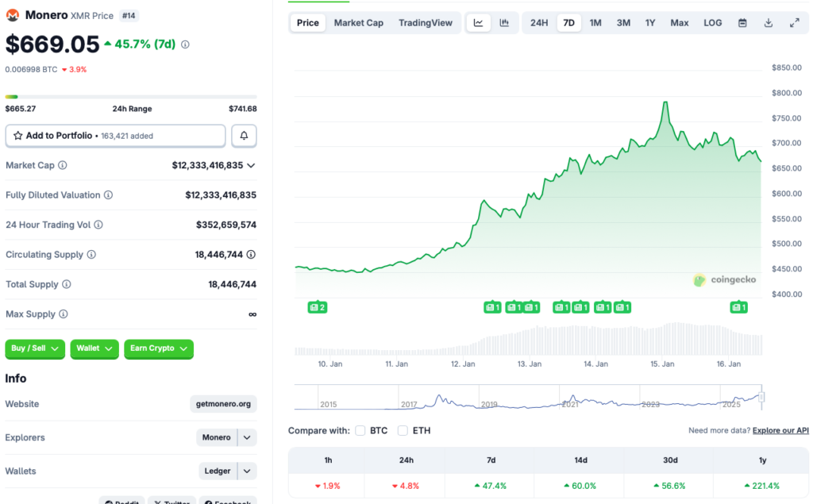Open the Ledger wallets dropdown
Image resolution: width=813 pixels, height=504 pixels.
[246, 471]
